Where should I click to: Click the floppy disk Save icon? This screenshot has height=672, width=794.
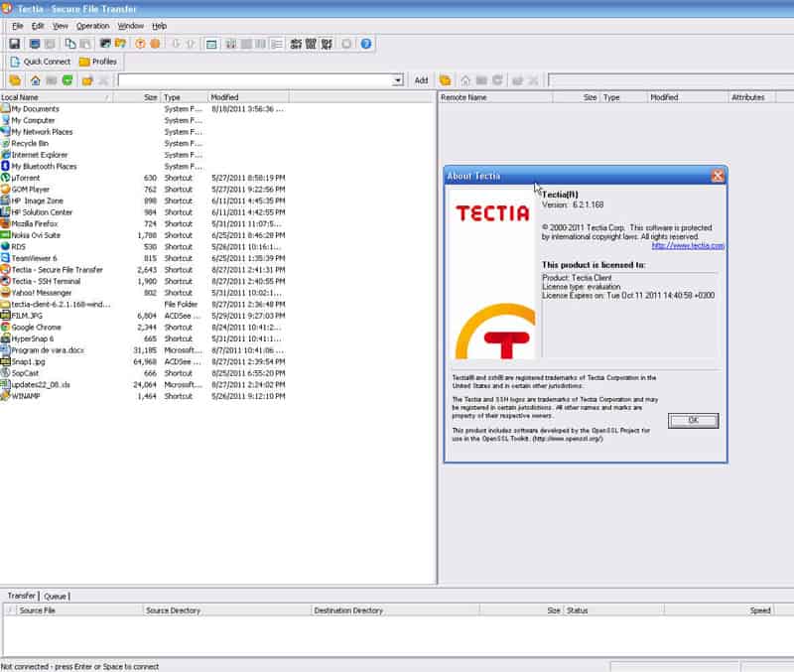[15, 44]
